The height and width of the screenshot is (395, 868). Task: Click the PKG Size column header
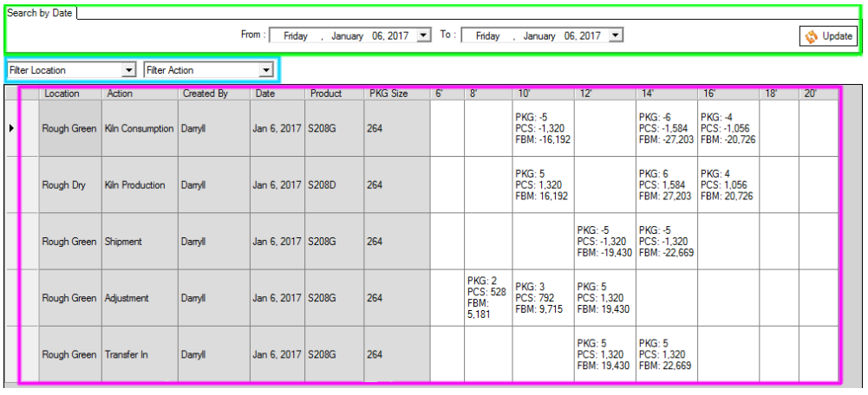[397, 94]
